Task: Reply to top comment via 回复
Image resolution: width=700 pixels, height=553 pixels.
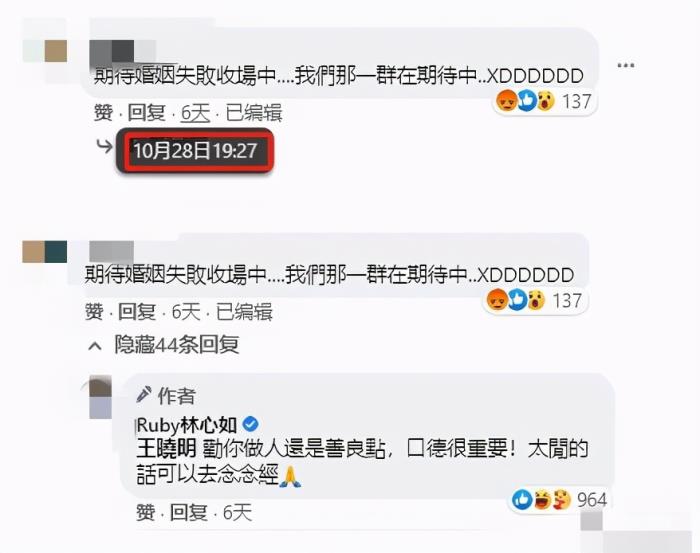Action: [x=146, y=112]
